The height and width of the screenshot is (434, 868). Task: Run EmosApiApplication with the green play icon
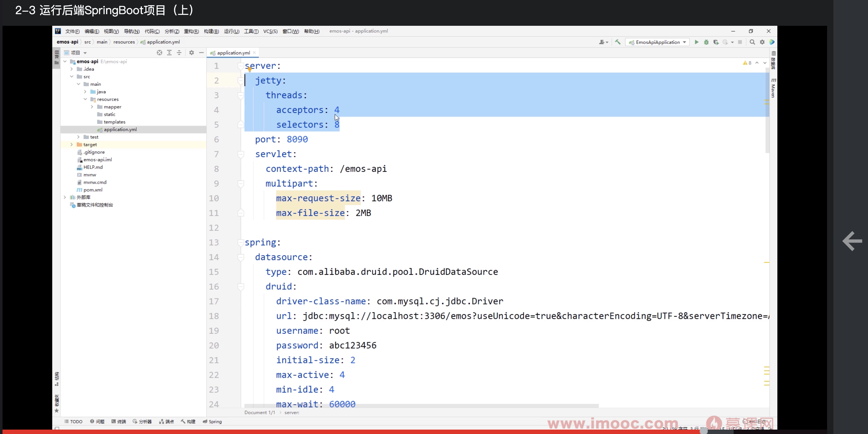pos(696,42)
